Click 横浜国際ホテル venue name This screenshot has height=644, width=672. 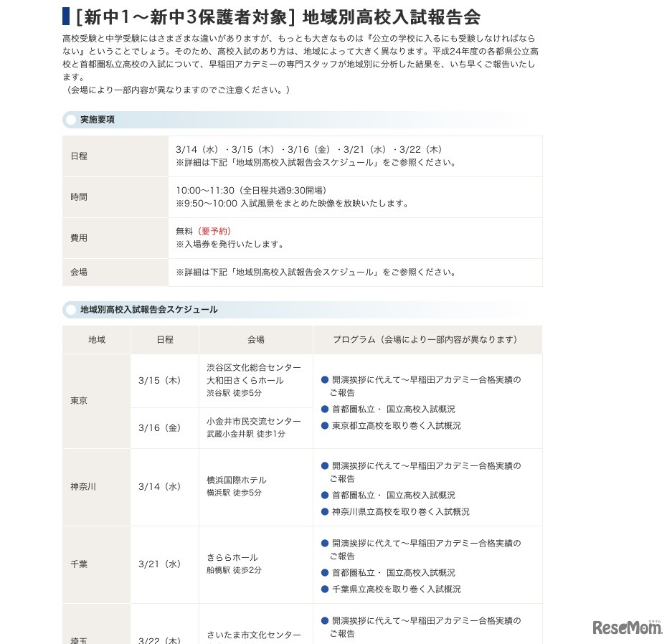tap(237, 480)
